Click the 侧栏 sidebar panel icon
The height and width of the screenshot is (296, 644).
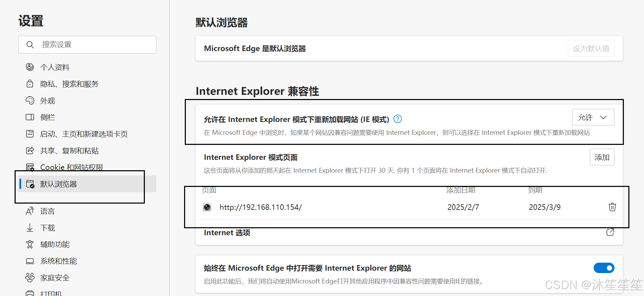(x=30, y=117)
